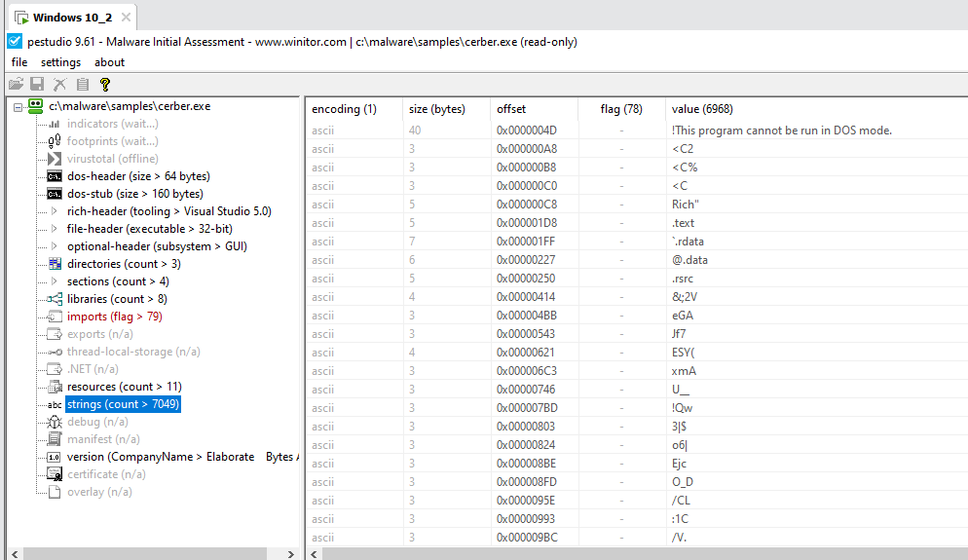Sort by the size (bytes) column header
This screenshot has height=560, width=968.
(x=446, y=109)
